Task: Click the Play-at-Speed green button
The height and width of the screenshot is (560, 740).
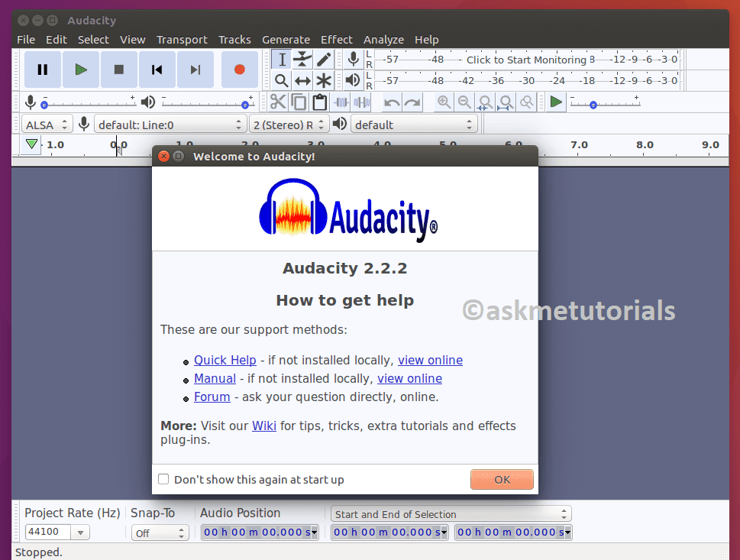Action: point(557,102)
